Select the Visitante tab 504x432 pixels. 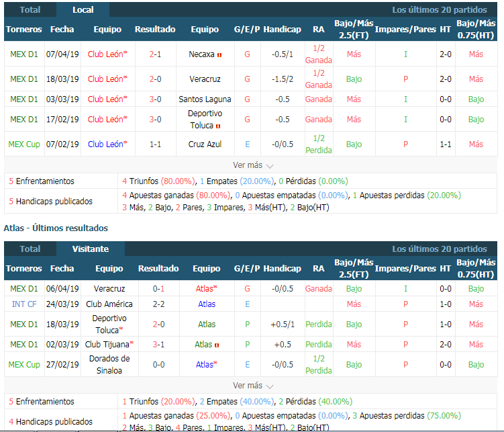click(x=91, y=249)
